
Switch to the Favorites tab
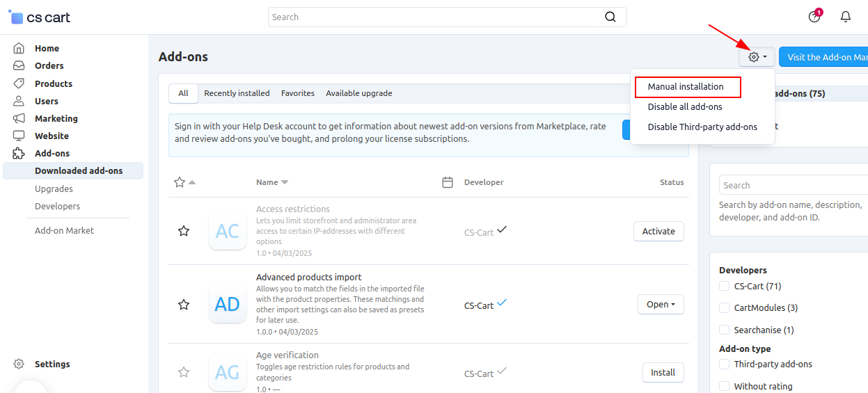298,93
